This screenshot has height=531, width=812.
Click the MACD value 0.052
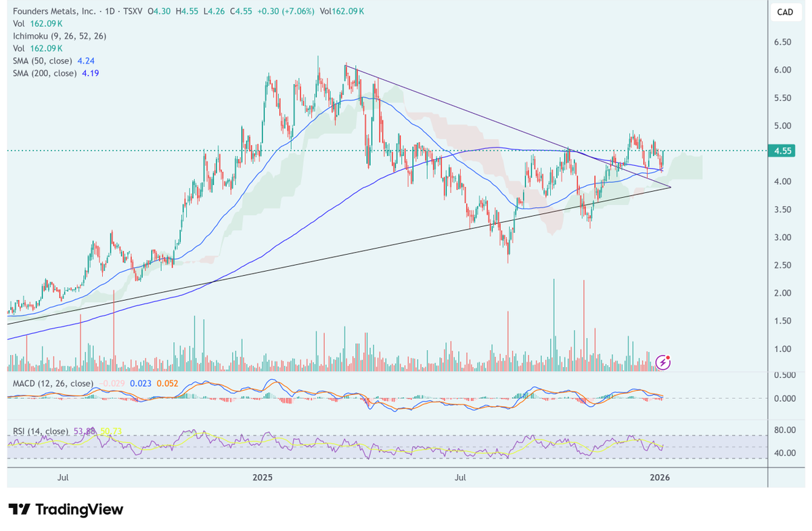click(x=167, y=383)
